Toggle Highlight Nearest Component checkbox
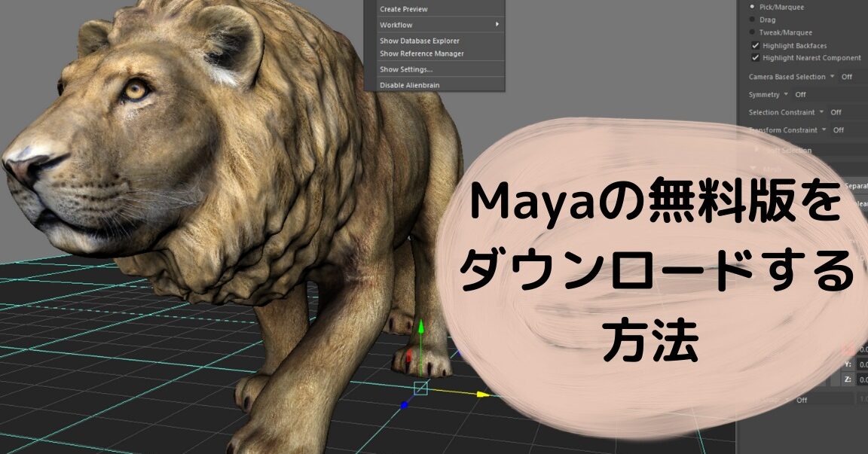Viewport: 868px width, 454px height. pyautogui.click(x=755, y=57)
